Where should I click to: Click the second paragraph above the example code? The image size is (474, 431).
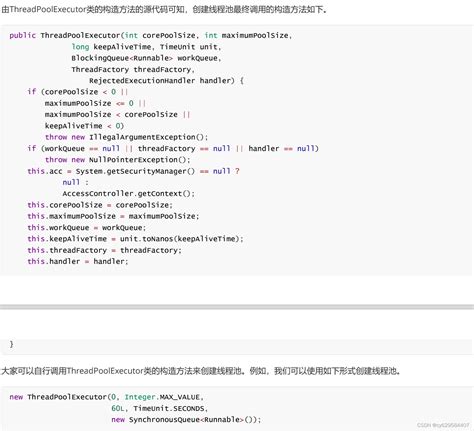(x=201, y=371)
